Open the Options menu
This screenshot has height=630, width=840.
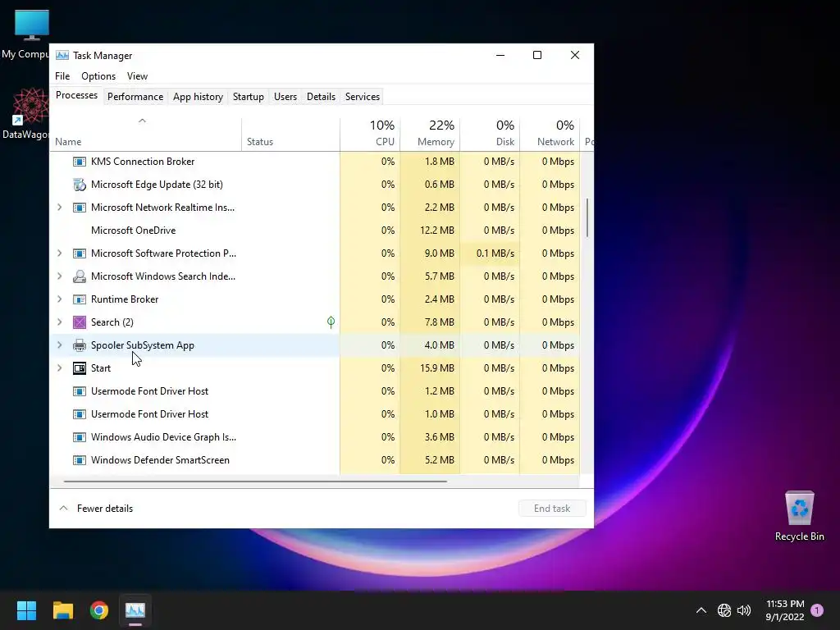point(98,76)
